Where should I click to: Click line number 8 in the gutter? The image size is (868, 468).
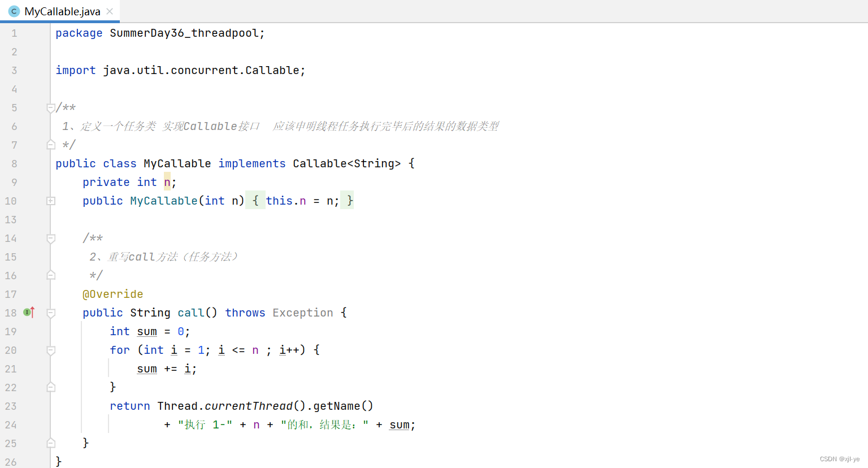coord(14,164)
